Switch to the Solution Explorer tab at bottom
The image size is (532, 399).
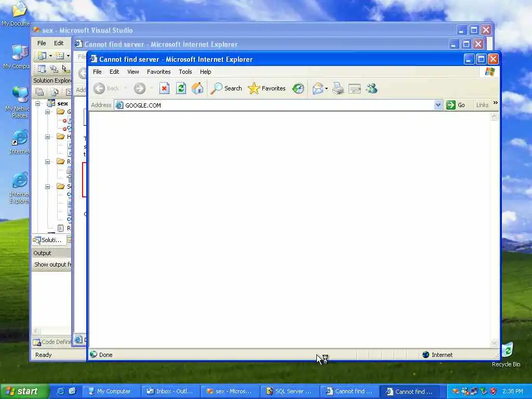click(47, 240)
